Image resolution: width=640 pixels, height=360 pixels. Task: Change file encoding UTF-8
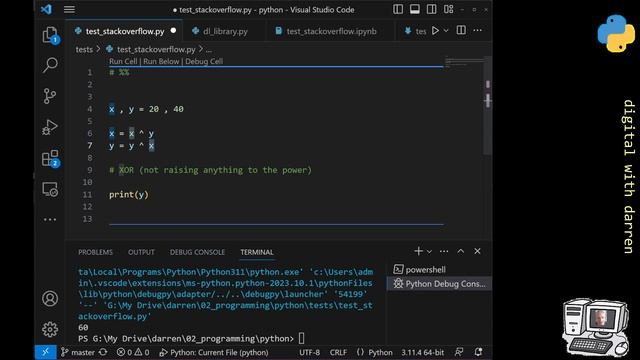[309, 352]
